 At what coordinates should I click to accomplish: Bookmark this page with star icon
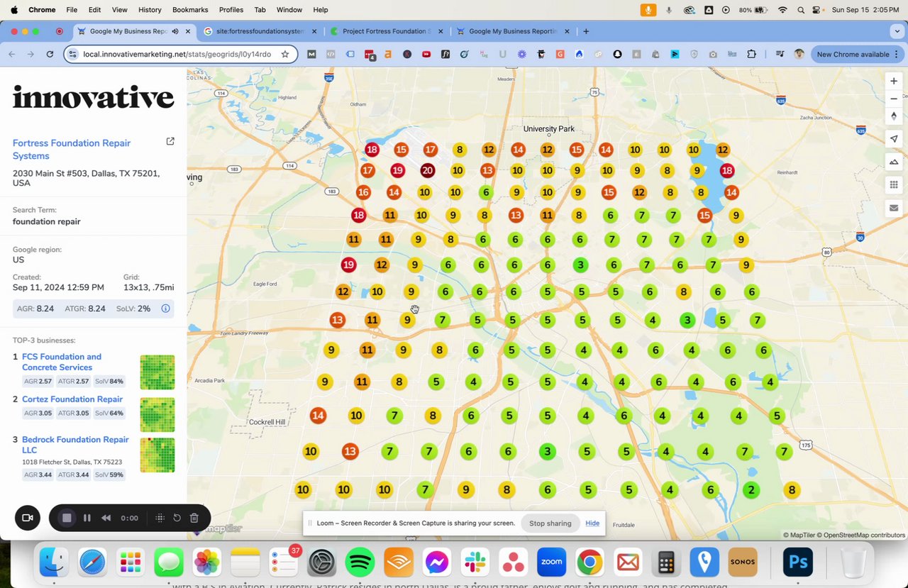[x=285, y=54]
